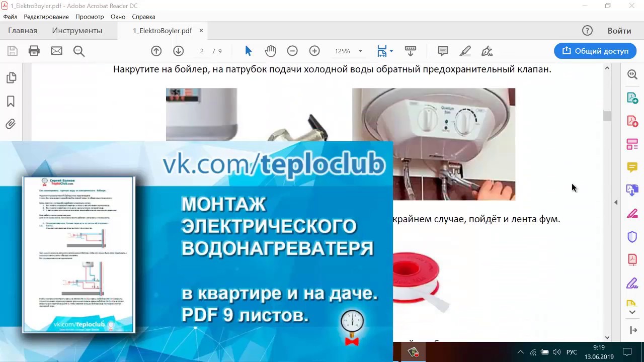Click Войти sign-in link
This screenshot has width=644, height=362.
click(619, 31)
